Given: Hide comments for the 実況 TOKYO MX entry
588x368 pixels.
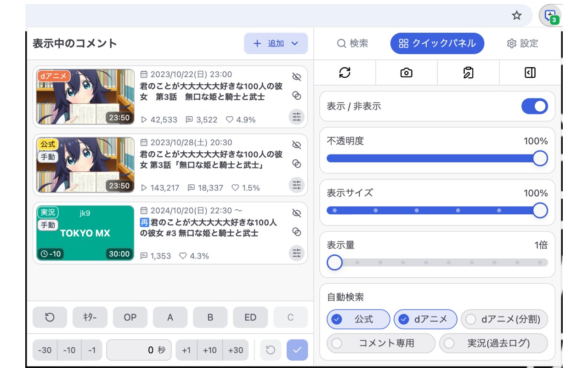Looking at the screenshot, I should (296, 213).
